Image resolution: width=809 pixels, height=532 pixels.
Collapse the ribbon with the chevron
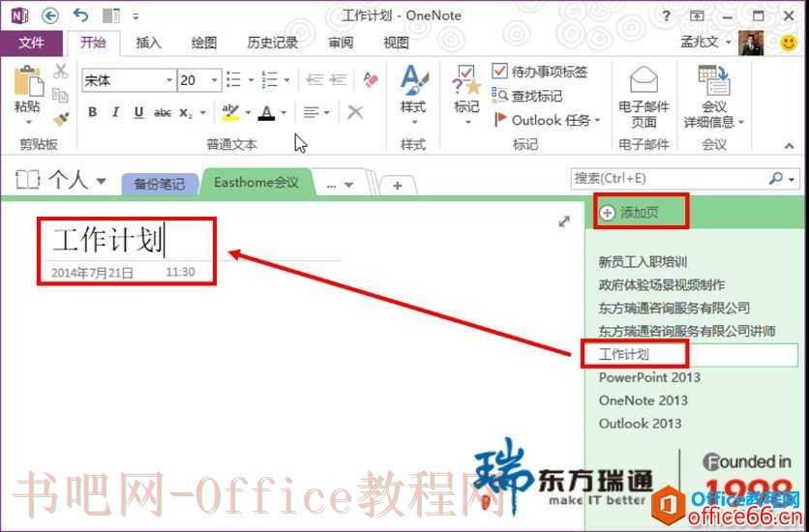click(x=789, y=146)
